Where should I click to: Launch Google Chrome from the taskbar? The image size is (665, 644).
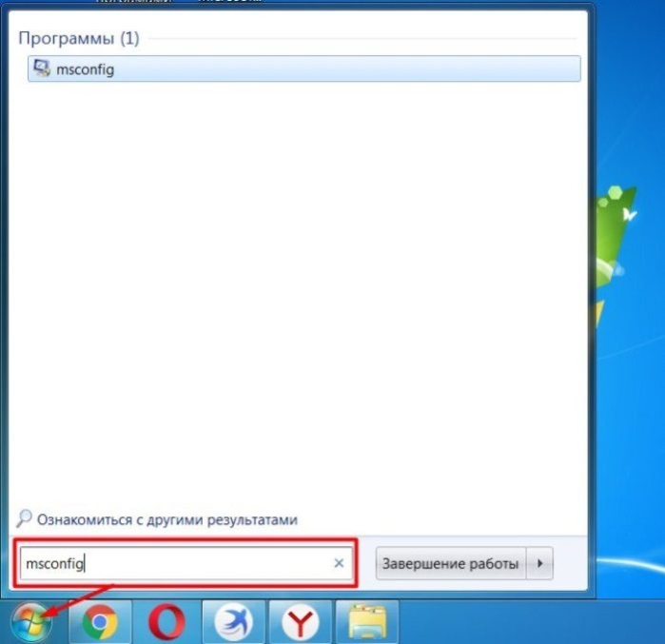pyautogui.click(x=100, y=622)
